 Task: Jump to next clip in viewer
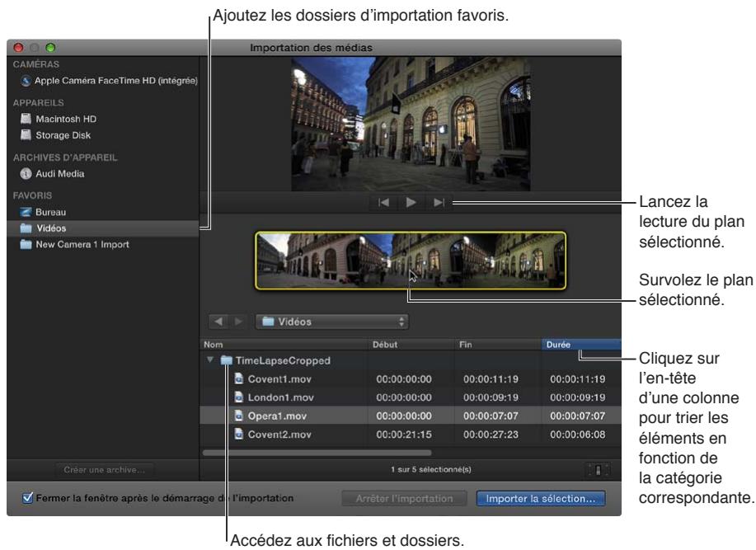pyautogui.click(x=439, y=203)
